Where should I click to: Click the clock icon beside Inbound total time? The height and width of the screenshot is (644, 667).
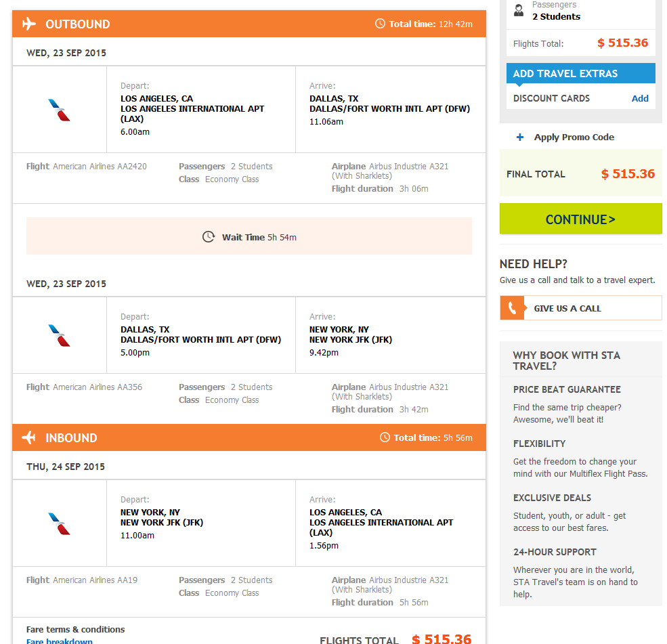(385, 438)
